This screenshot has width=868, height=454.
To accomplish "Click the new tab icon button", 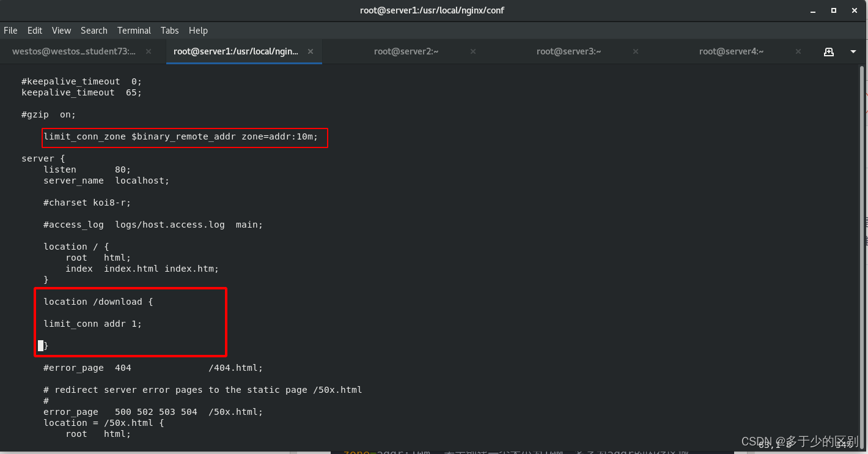I will tap(829, 52).
